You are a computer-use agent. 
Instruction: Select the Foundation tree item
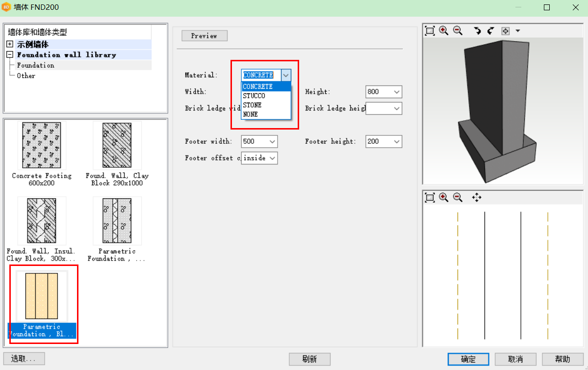pos(36,65)
